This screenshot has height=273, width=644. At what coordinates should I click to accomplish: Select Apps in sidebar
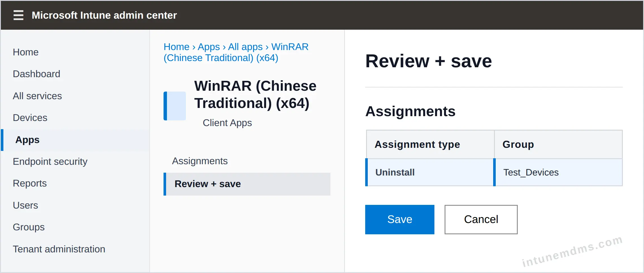pyautogui.click(x=75, y=140)
